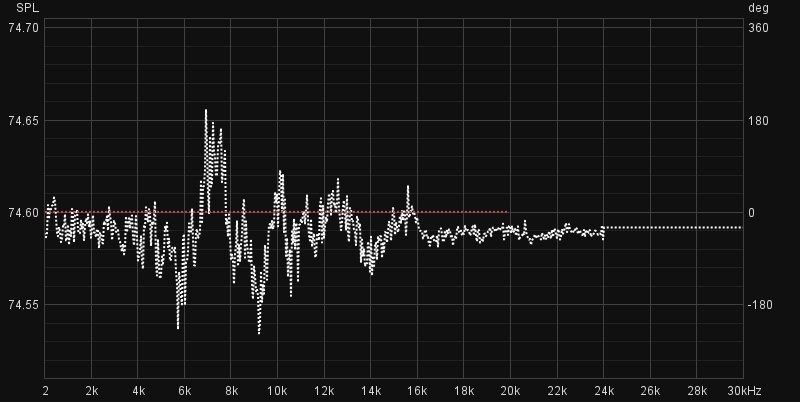
Task: Click the red dotted reference line
Action: point(277,212)
